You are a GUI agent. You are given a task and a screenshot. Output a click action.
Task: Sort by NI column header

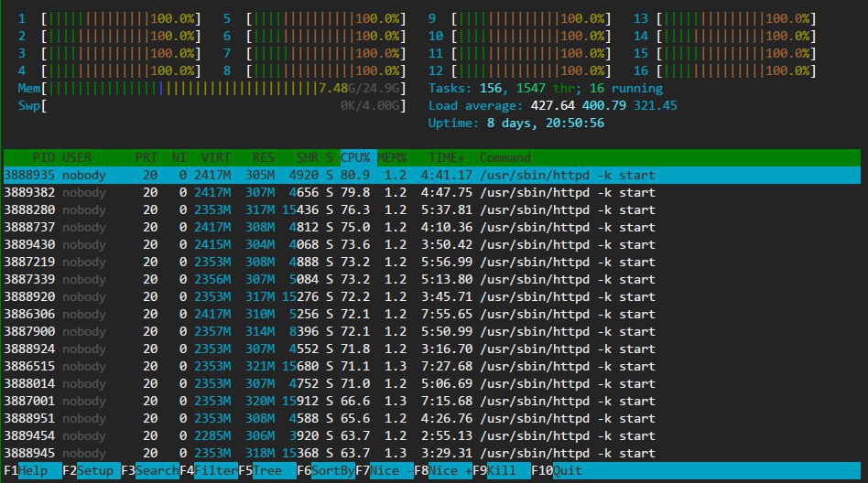coord(179,157)
